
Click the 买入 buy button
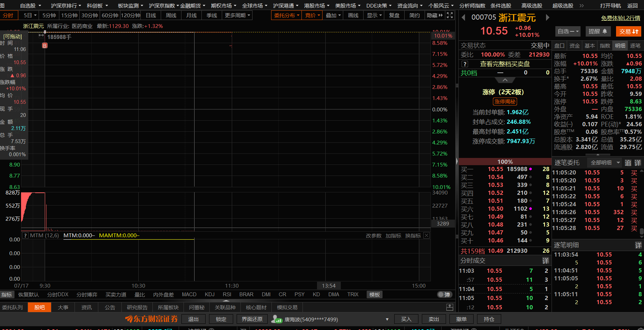[406, 319]
